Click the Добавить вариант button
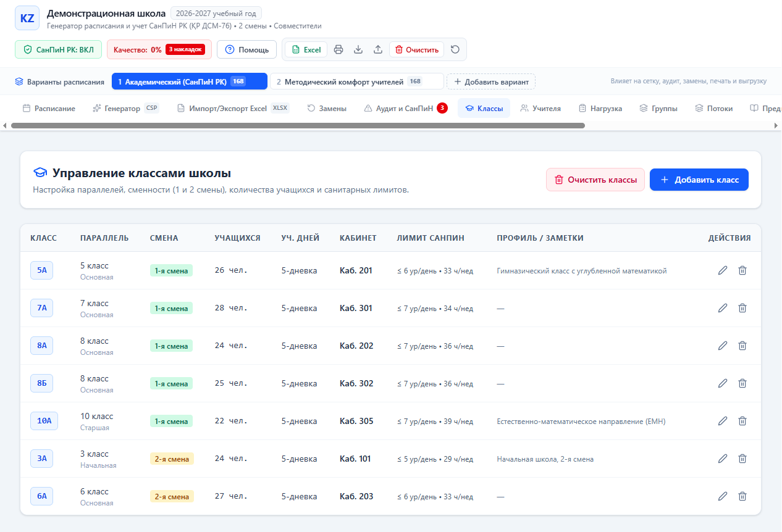 (491, 81)
